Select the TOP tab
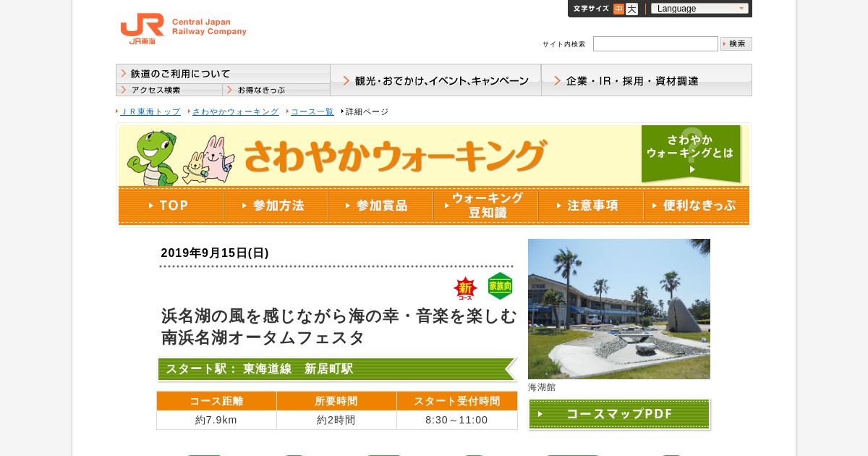This screenshot has height=456, width=868. (x=171, y=206)
